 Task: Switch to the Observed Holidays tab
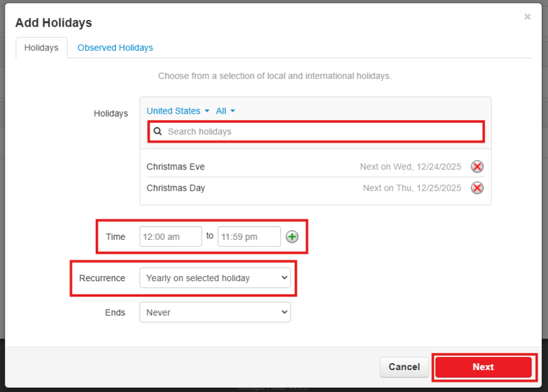point(115,48)
